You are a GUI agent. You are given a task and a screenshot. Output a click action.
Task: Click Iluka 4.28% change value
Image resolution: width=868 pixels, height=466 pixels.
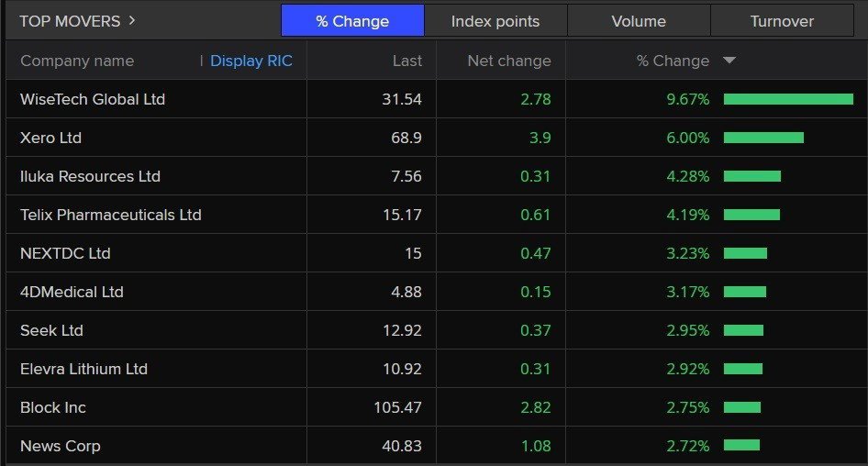(x=687, y=176)
